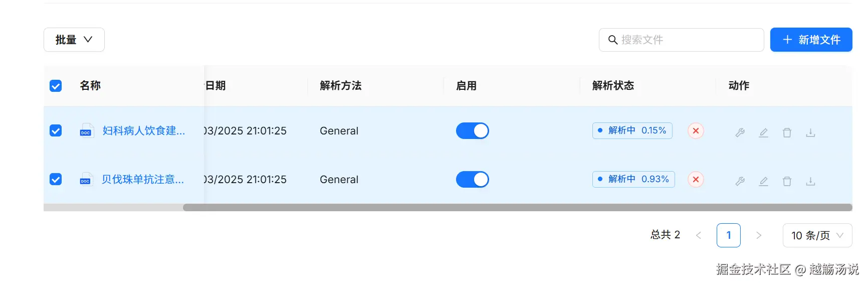Cancel parsing at 0.15% with red X

[696, 130]
